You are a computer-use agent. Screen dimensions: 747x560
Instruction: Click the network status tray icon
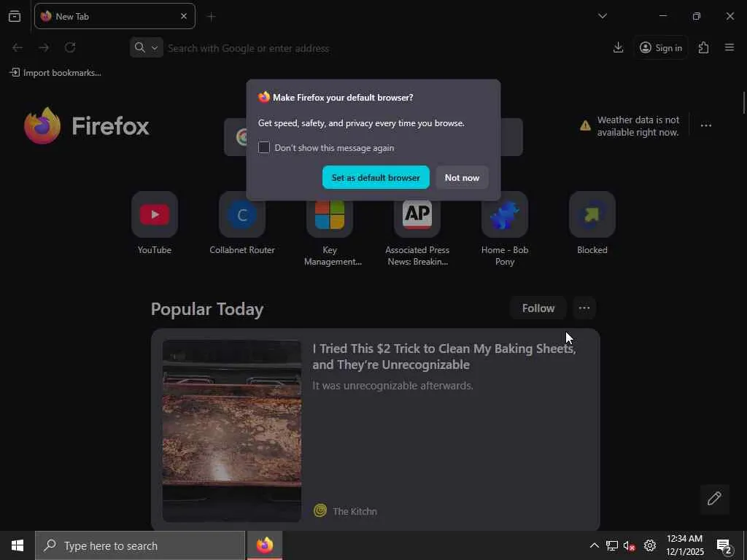click(x=612, y=545)
